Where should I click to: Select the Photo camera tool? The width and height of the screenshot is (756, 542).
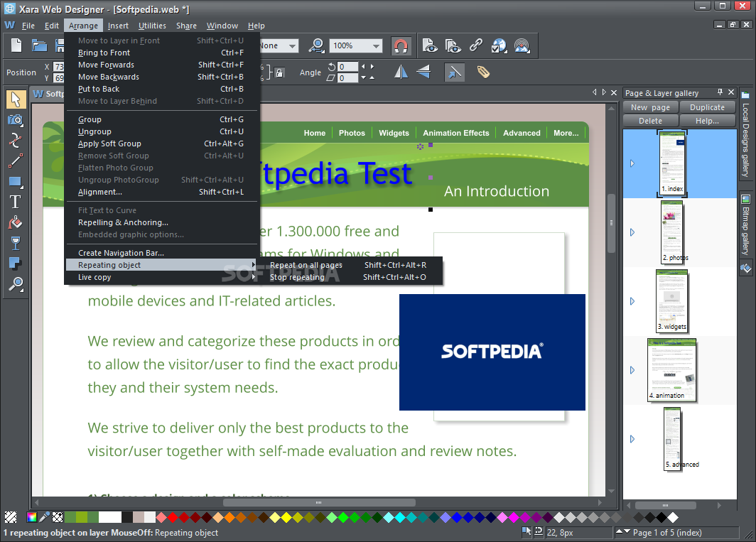click(16, 119)
